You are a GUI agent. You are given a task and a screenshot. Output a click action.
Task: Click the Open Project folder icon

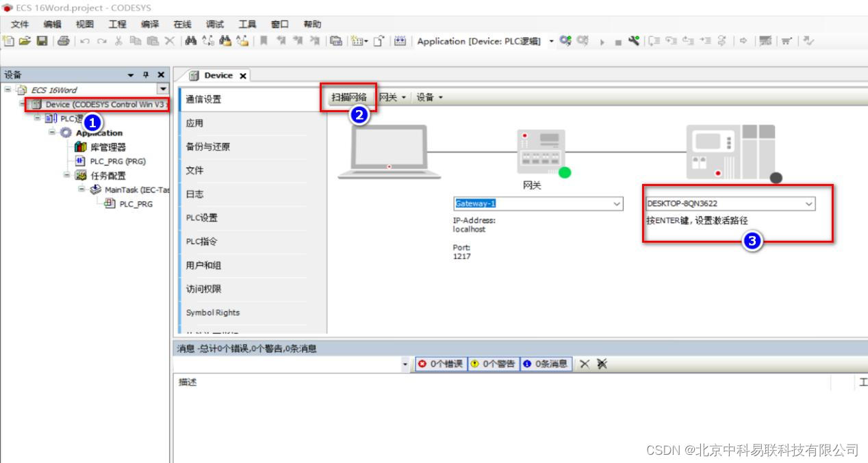[x=25, y=41]
